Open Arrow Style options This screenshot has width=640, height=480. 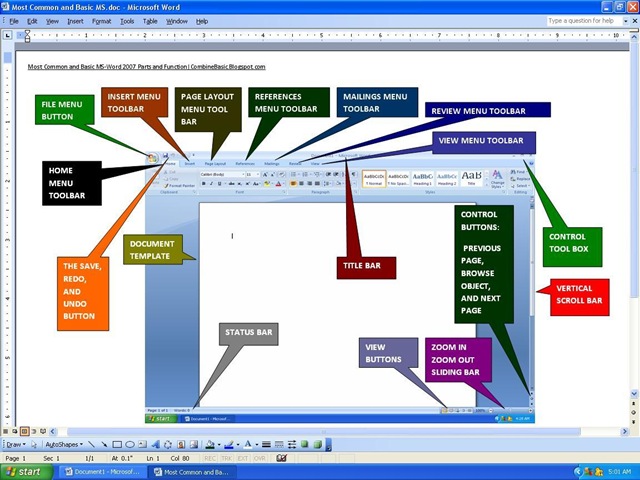point(292,444)
